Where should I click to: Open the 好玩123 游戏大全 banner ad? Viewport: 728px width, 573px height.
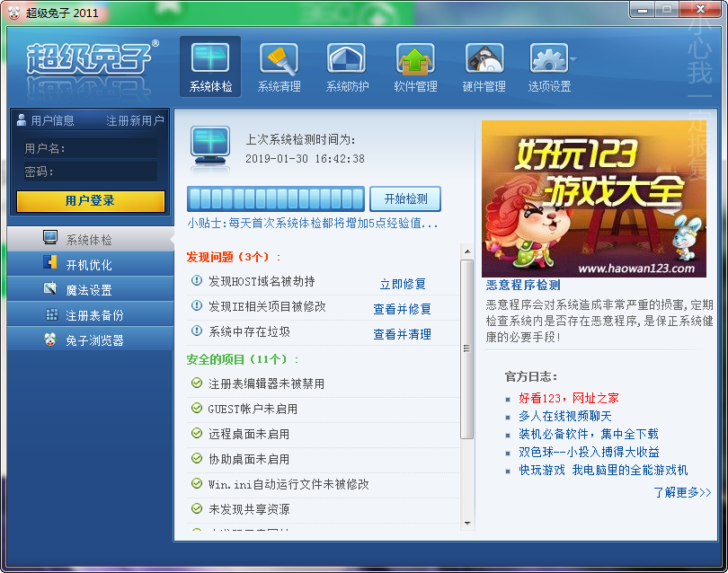(594, 198)
